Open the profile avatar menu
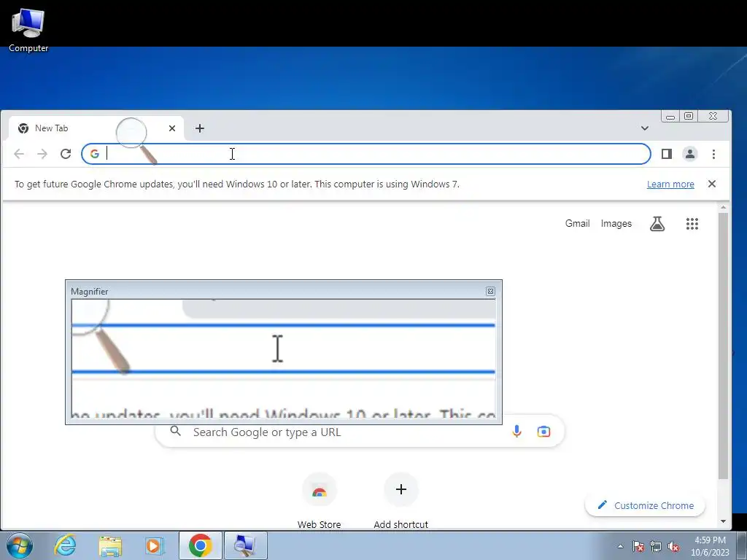The width and height of the screenshot is (747, 560). (690, 154)
